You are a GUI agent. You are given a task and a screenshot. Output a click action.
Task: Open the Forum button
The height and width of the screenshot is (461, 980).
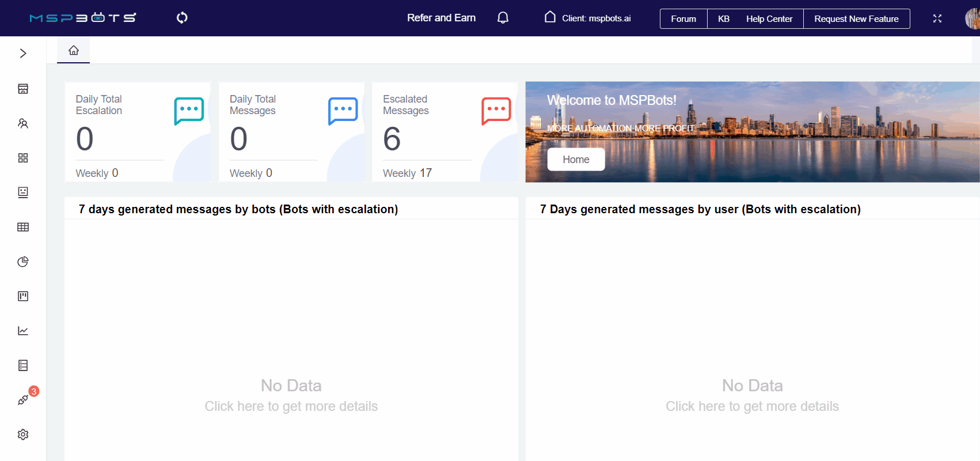click(x=683, y=18)
